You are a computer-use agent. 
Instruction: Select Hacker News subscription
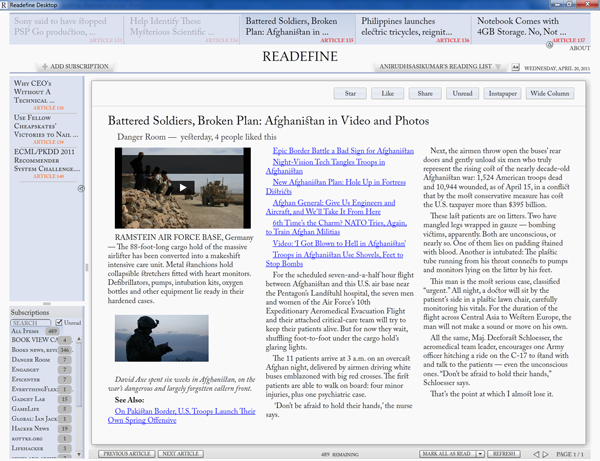pos(41,429)
